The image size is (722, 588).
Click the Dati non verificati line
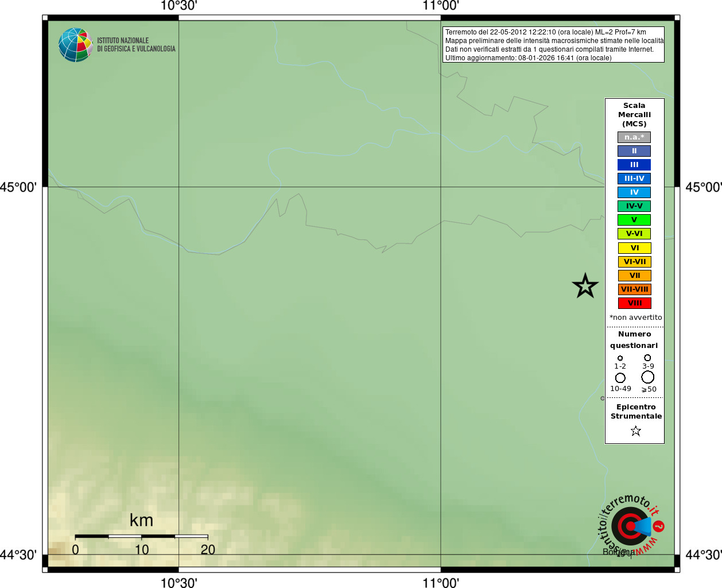pyautogui.click(x=549, y=49)
